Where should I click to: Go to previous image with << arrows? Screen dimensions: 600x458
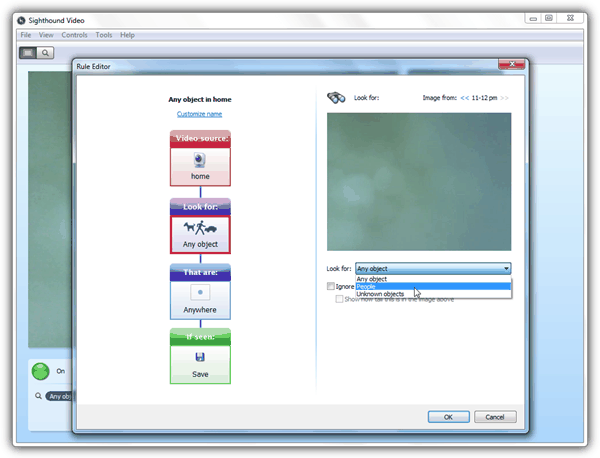(x=465, y=98)
